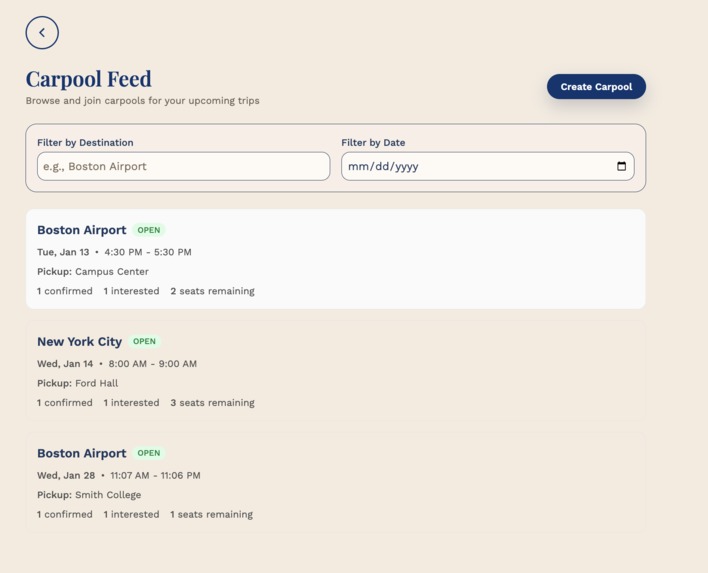Click the Carpool Feed heading
The width and height of the screenshot is (708, 573).
pos(88,79)
